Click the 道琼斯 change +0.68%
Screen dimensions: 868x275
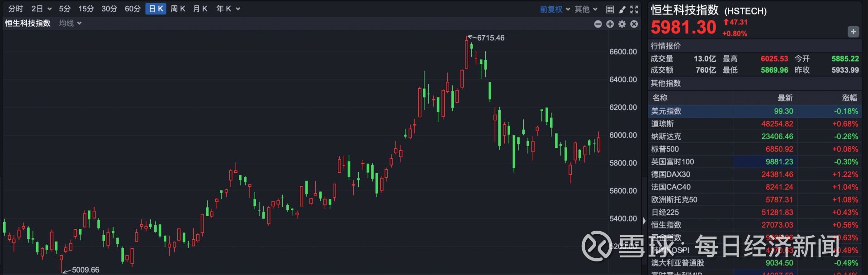coord(845,124)
